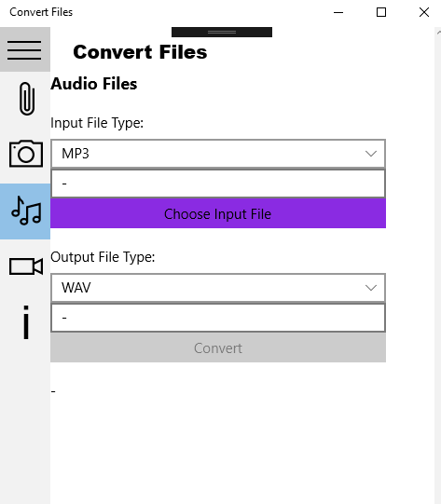The image size is (441, 504).
Task: Click the output file path field
Action: (x=218, y=318)
